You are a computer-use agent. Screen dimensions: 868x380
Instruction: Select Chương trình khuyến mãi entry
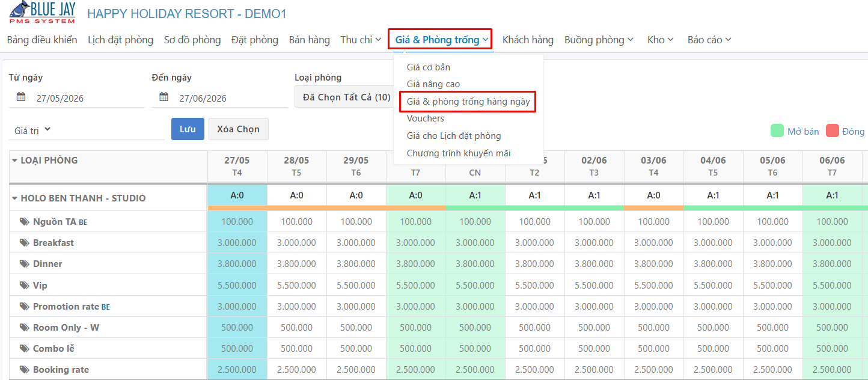[x=459, y=153]
